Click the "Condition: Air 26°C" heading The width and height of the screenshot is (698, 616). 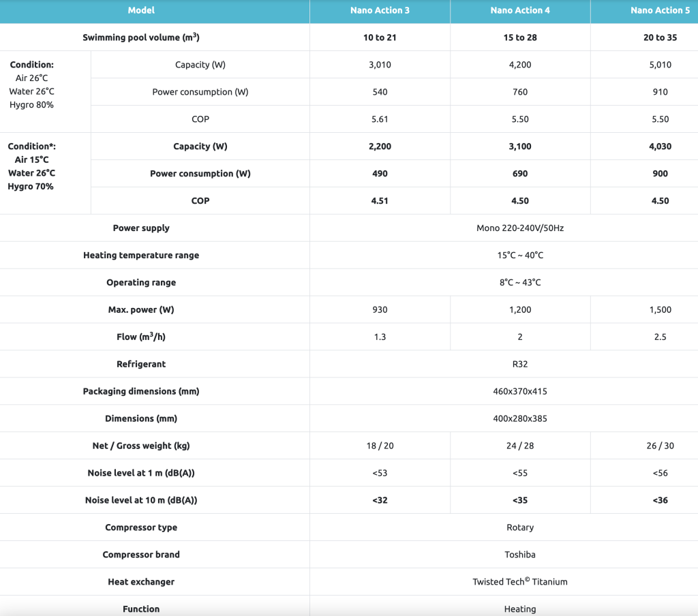point(31,72)
